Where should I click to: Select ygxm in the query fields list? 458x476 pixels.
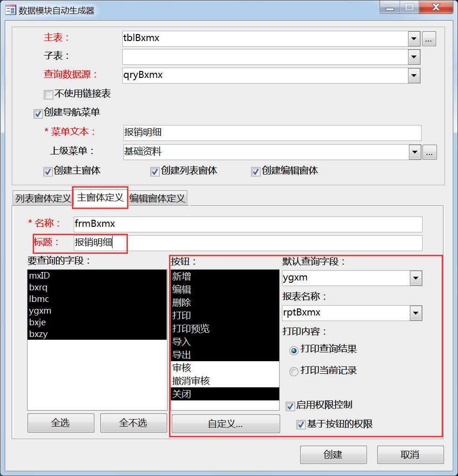pos(97,310)
